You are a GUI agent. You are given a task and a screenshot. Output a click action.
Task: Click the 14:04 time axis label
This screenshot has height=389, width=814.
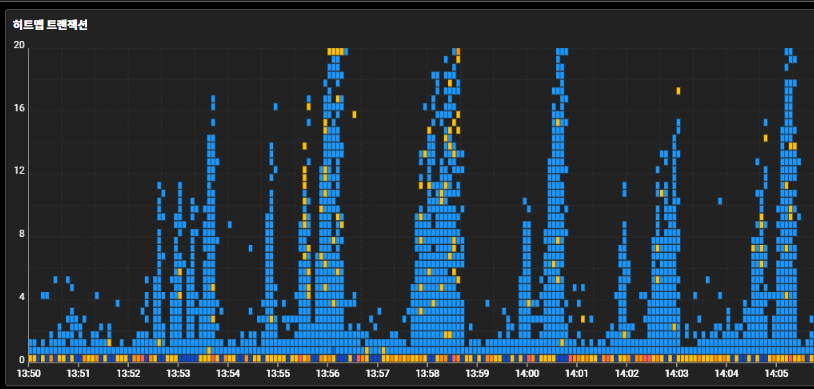point(726,373)
